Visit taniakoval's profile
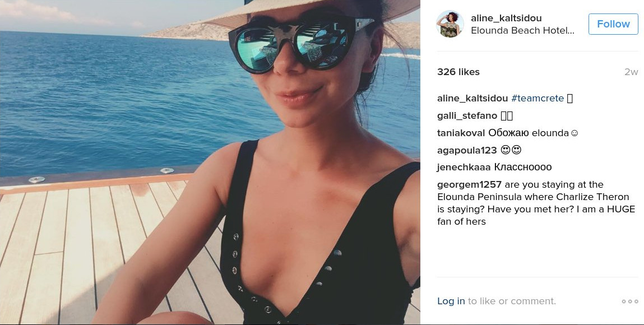This screenshot has height=325, width=644. click(x=461, y=133)
